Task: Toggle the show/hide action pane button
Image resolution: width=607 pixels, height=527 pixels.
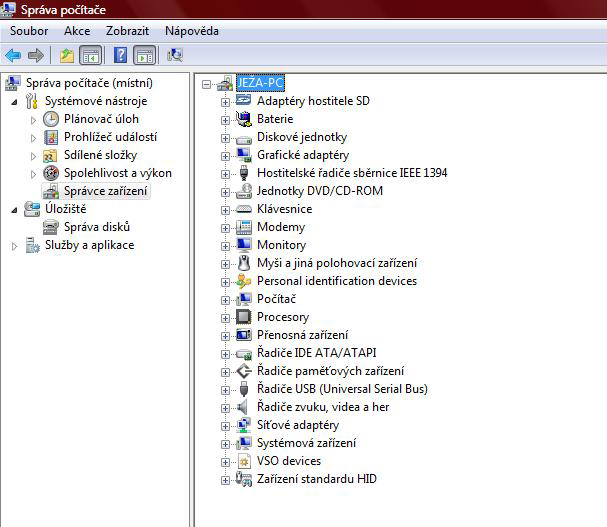Action: click(x=144, y=55)
